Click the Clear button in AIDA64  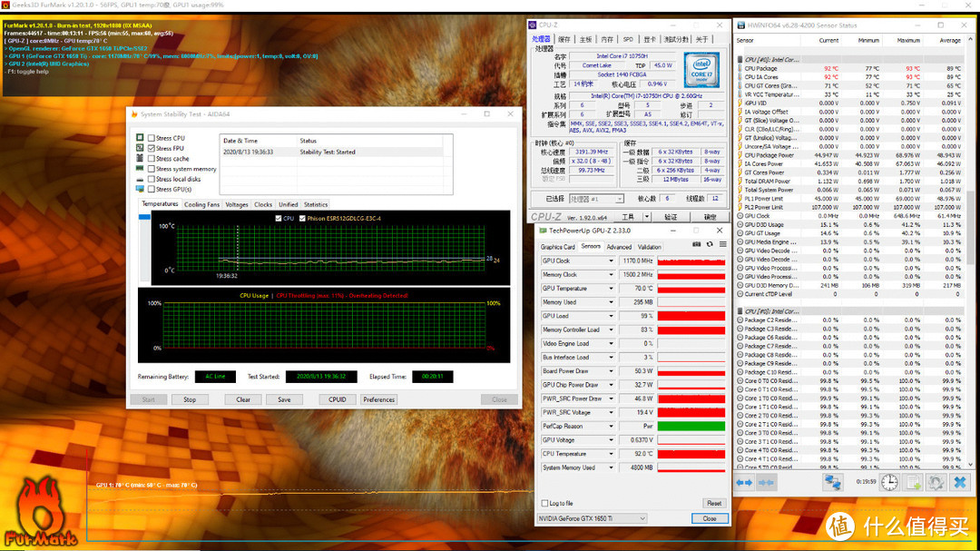click(x=243, y=399)
